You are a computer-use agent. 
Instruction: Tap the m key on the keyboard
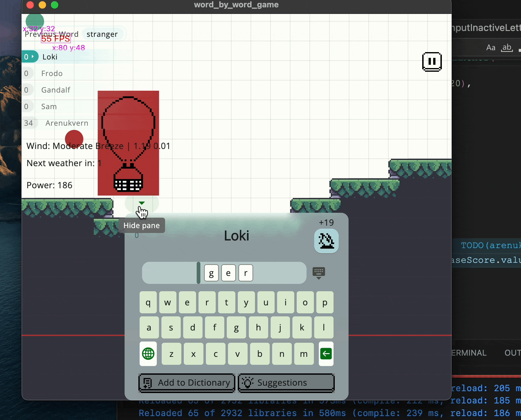(x=304, y=354)
